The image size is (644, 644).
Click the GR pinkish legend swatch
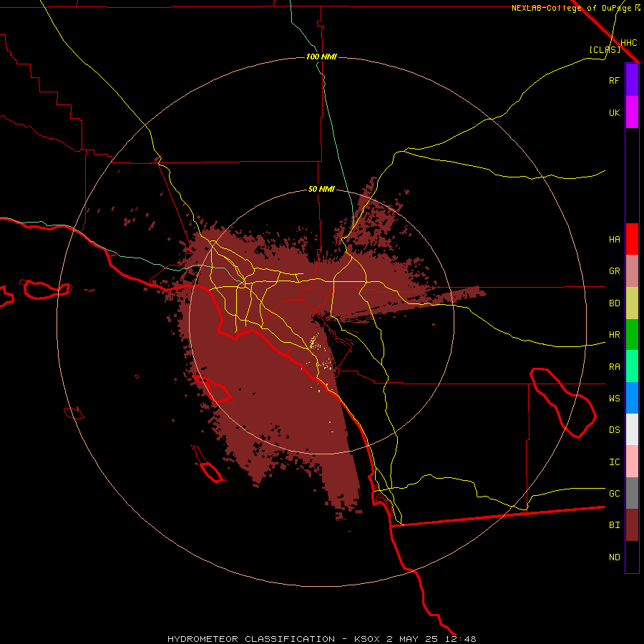tap(632, 271)
